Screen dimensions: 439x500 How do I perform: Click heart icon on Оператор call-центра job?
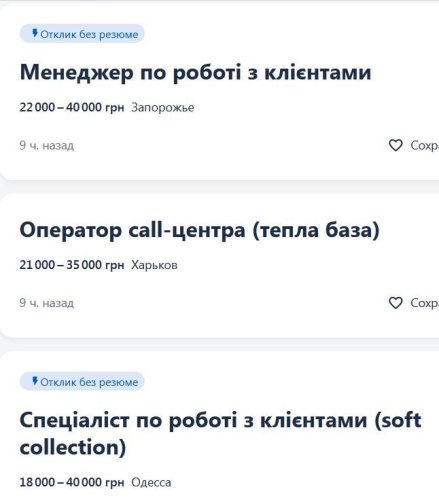395,303
